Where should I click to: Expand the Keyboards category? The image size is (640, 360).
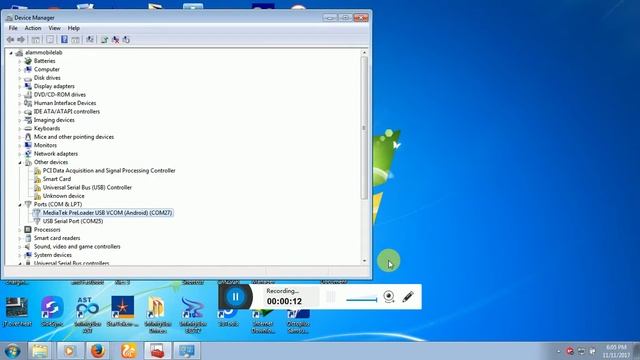[19, 129]
